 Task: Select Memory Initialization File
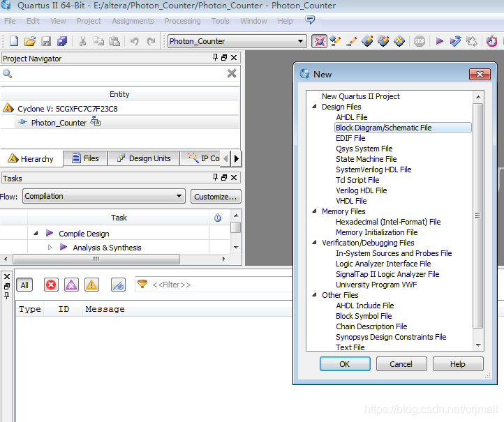point(376,232)
